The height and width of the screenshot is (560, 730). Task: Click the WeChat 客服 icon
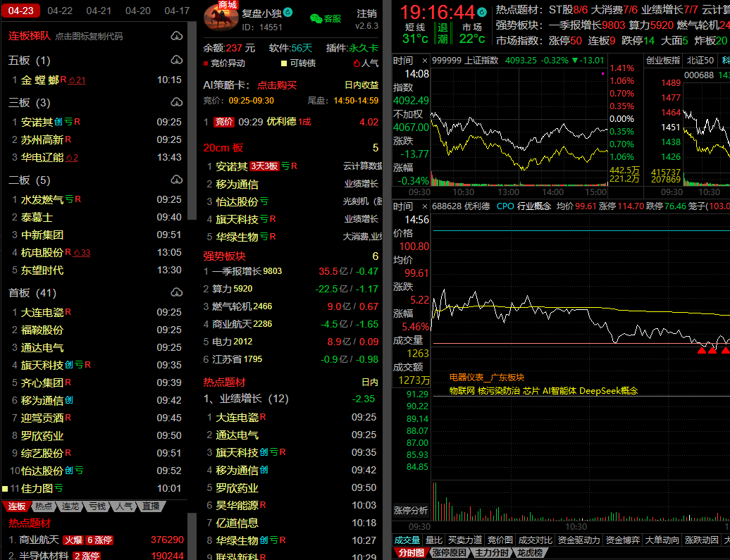[x=316, y=19]
